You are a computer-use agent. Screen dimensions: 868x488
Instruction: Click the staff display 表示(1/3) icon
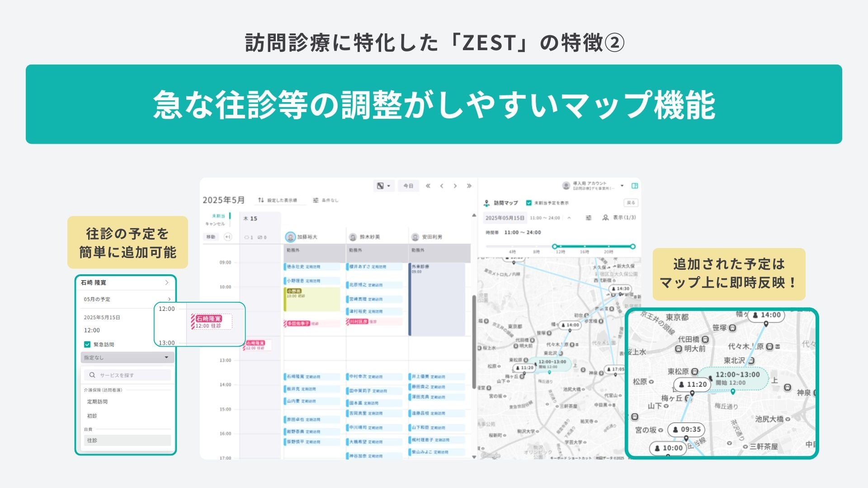(606, 218)
